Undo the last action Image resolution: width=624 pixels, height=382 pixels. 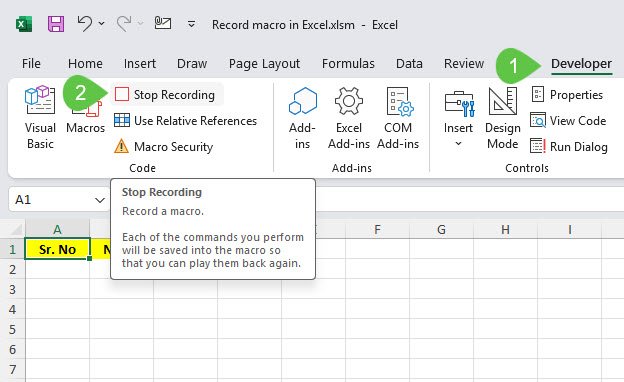pyautogui.click(x=85, y=24)
